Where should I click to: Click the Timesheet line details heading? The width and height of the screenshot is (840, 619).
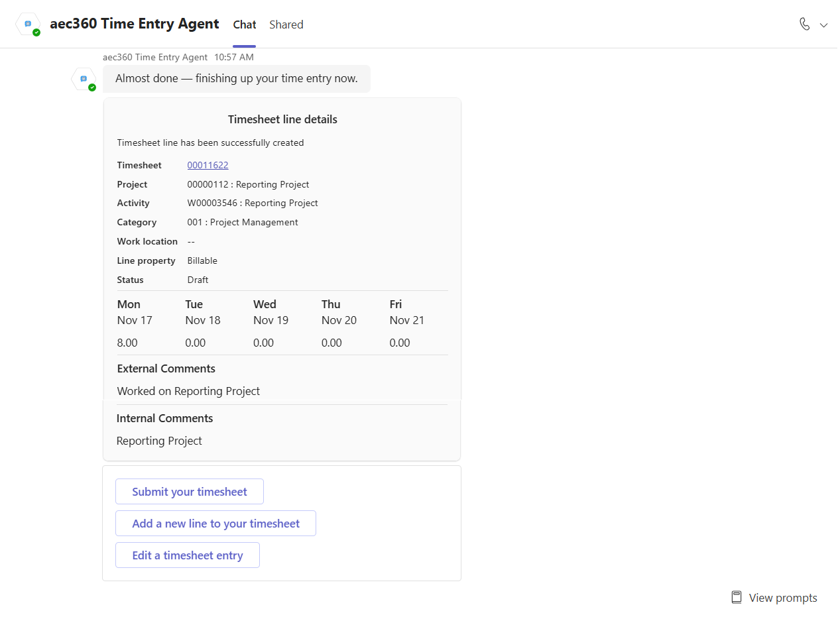click(282, 120)
